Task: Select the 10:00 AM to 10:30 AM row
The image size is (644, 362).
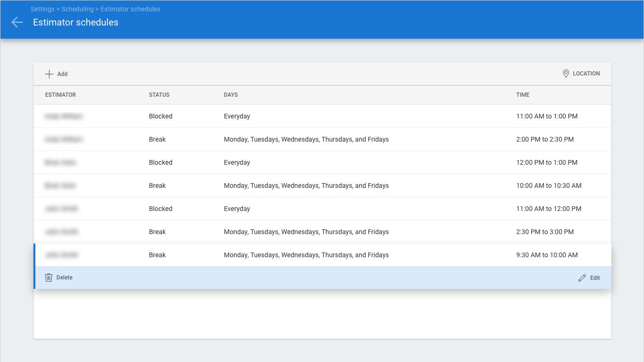Action: point(322,185)
